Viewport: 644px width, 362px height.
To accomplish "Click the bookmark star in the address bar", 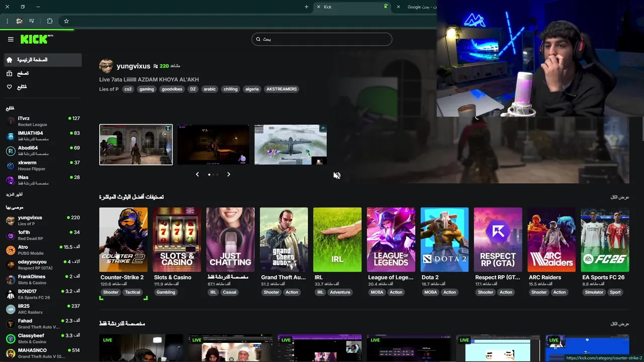I will coord(66,21).
